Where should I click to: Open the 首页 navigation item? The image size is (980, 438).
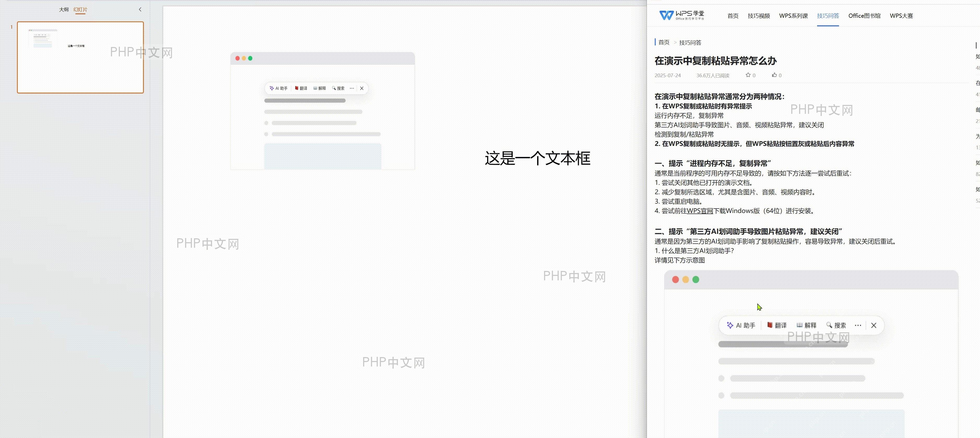click(733, 16)
